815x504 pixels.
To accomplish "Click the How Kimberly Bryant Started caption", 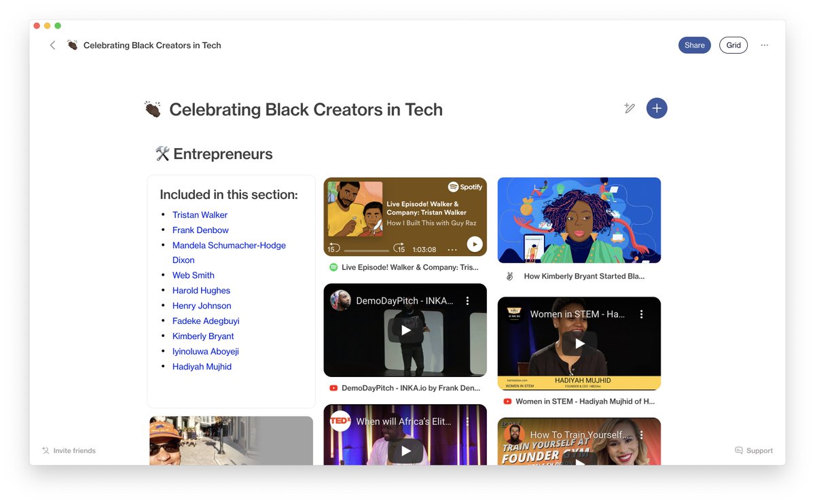I will (x=584, y=276).
